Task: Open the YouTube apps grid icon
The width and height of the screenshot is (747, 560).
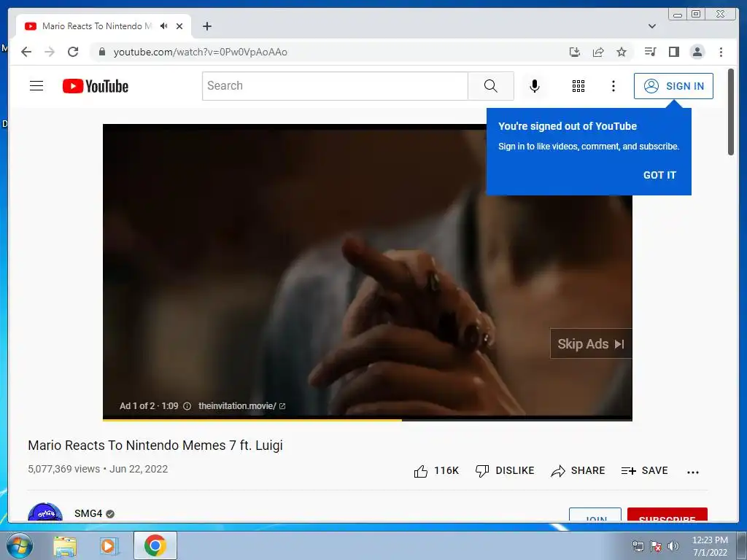Action: pyautogui.click(x=578, y=86)
